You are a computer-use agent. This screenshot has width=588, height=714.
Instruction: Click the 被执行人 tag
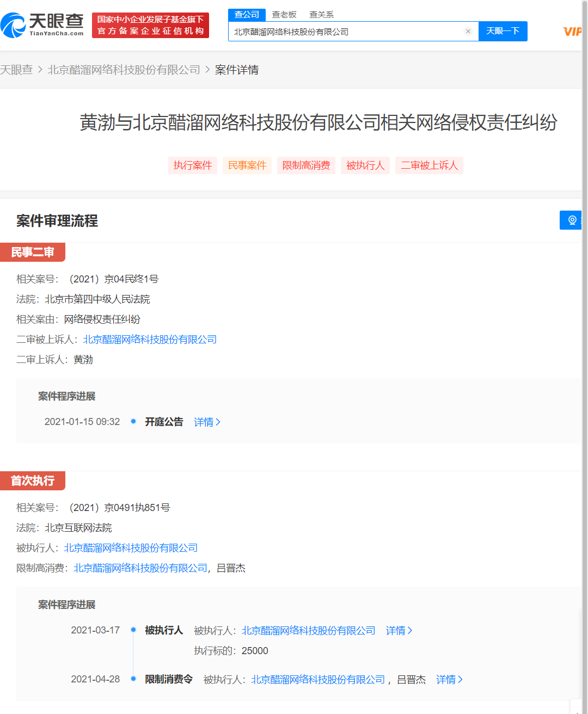pos(365,165)
